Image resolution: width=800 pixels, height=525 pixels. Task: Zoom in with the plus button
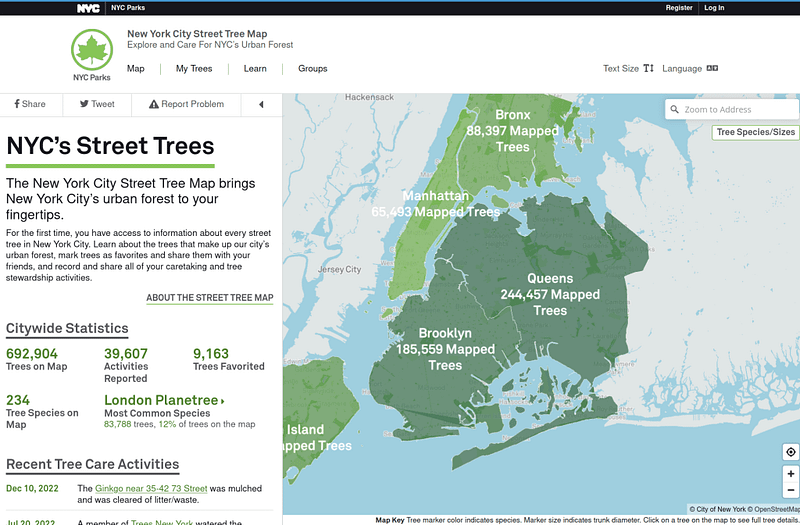(x=790, y=474)
